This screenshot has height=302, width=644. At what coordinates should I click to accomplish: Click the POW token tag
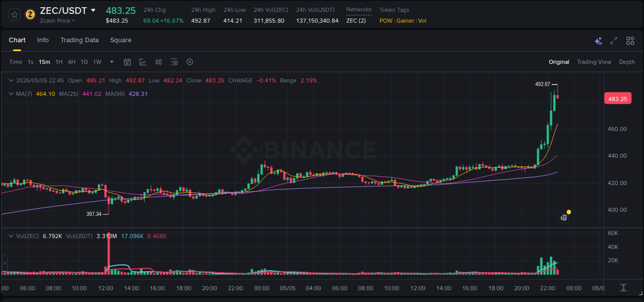click(x=386, y=21)
